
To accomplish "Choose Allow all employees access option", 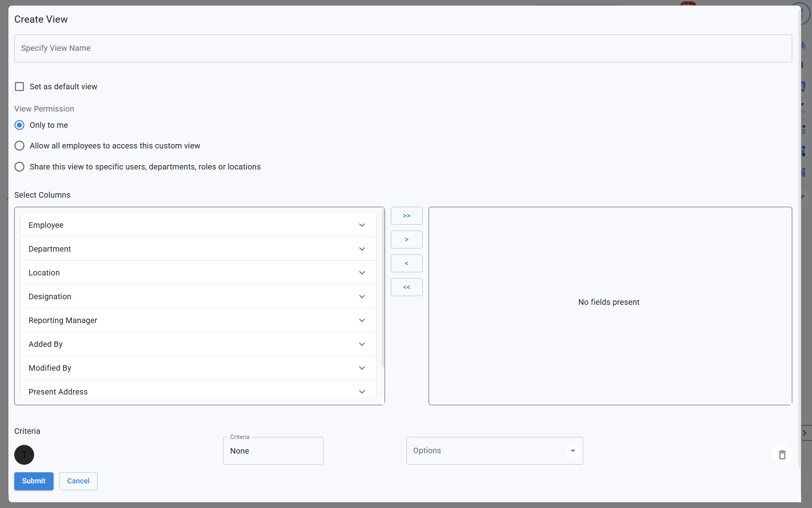I will [x=19, y=146].
